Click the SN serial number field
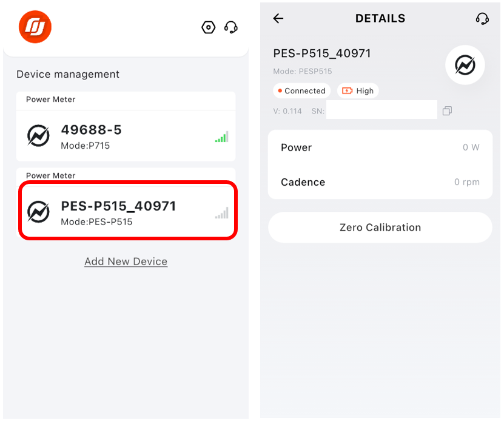Screen dimensions: 504x423 381,110
